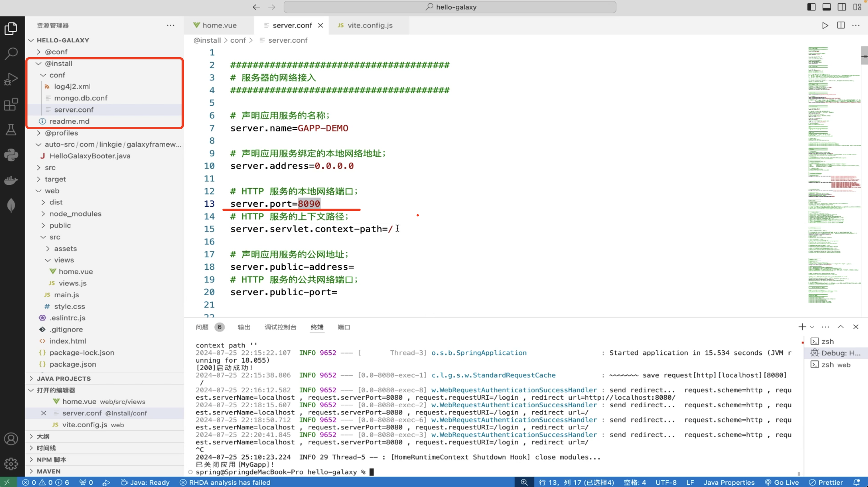Click RHDA analysis has failed status

(225, 482)
